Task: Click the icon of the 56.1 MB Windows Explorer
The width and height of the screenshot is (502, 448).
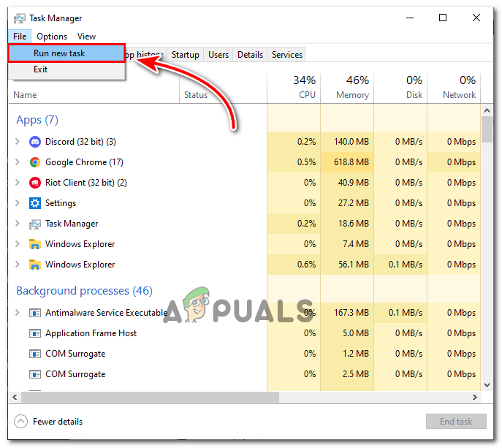Action: click(34, 265)
